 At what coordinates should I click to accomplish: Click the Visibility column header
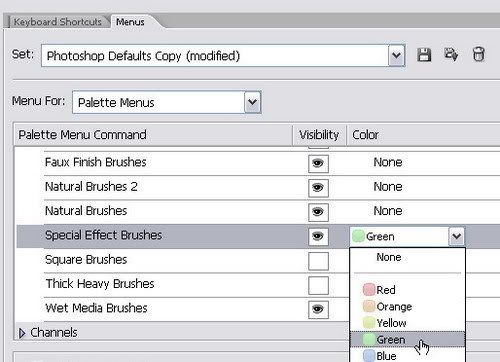(319, 135)
